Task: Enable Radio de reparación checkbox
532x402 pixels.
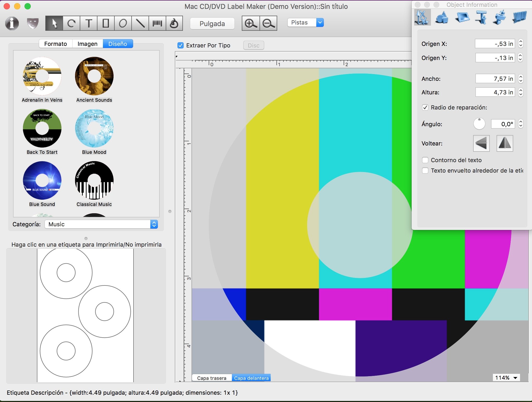Action: click(425, 107)
